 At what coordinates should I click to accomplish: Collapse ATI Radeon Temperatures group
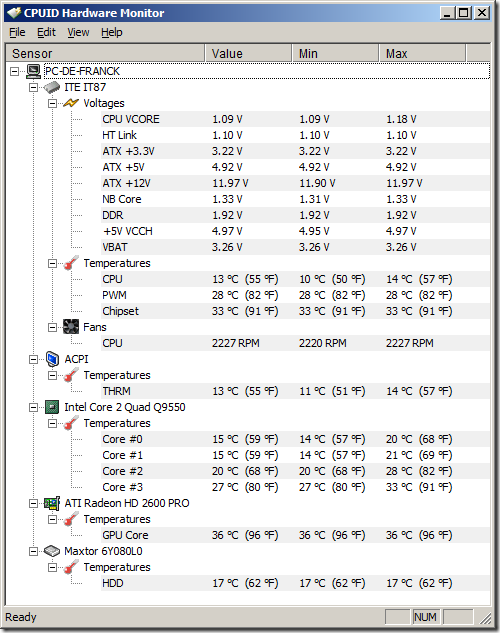[x=52, y=519]
